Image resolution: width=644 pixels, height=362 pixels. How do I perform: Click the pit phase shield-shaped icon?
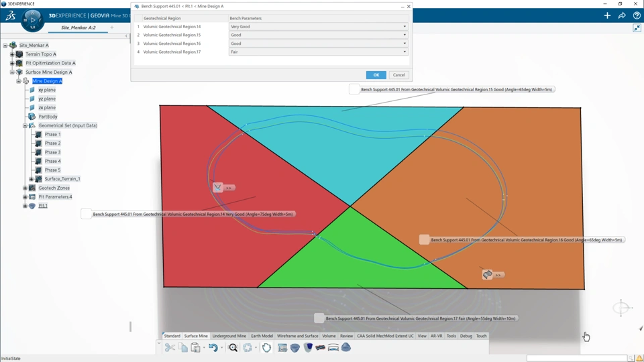point(308,348)
